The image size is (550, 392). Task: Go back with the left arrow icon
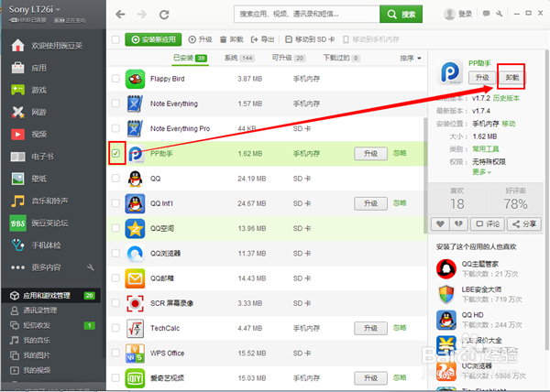click(120, 15)
